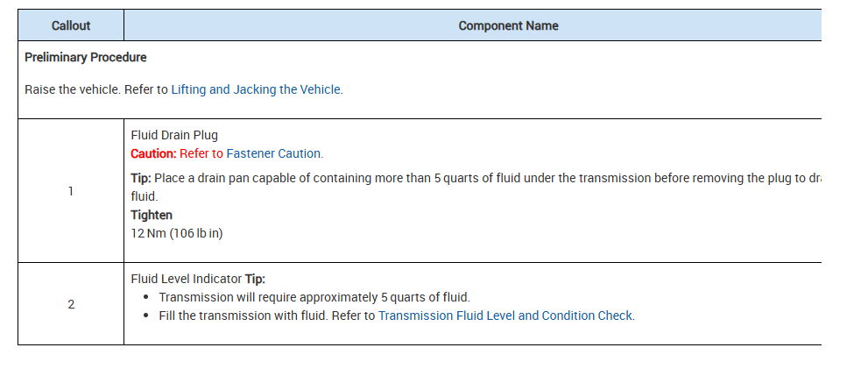Open the Fastener Caution link

pos(274,153)
